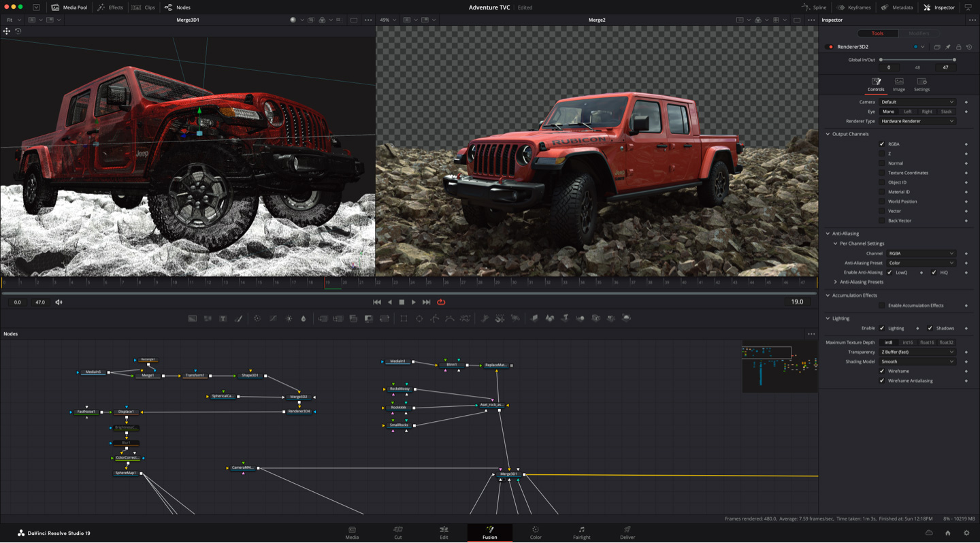
Task: Click the Mono eye button
Action: pos(889,111)
